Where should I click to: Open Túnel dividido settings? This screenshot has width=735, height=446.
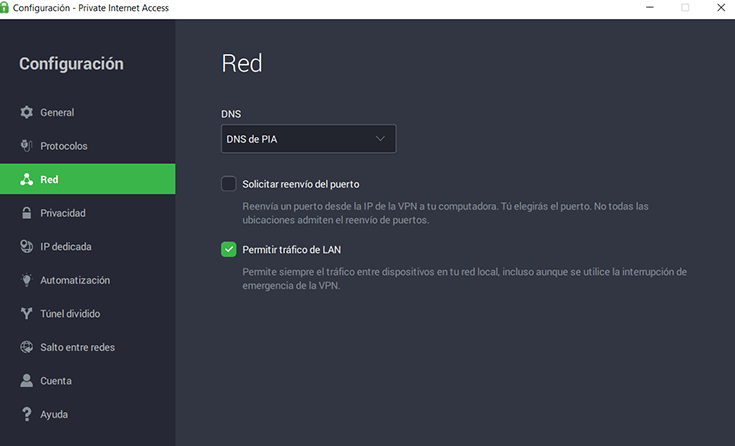point(88,313)
